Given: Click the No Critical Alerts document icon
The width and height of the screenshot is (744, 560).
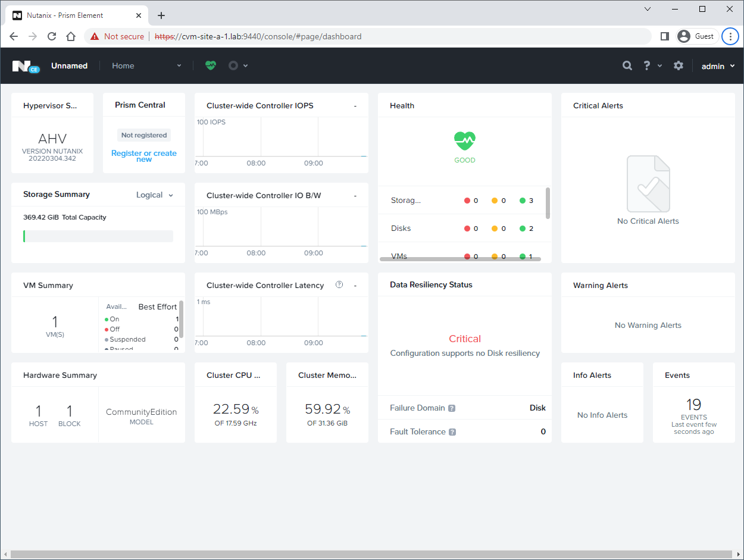Looking at the screenshot, I should (648, 183).
